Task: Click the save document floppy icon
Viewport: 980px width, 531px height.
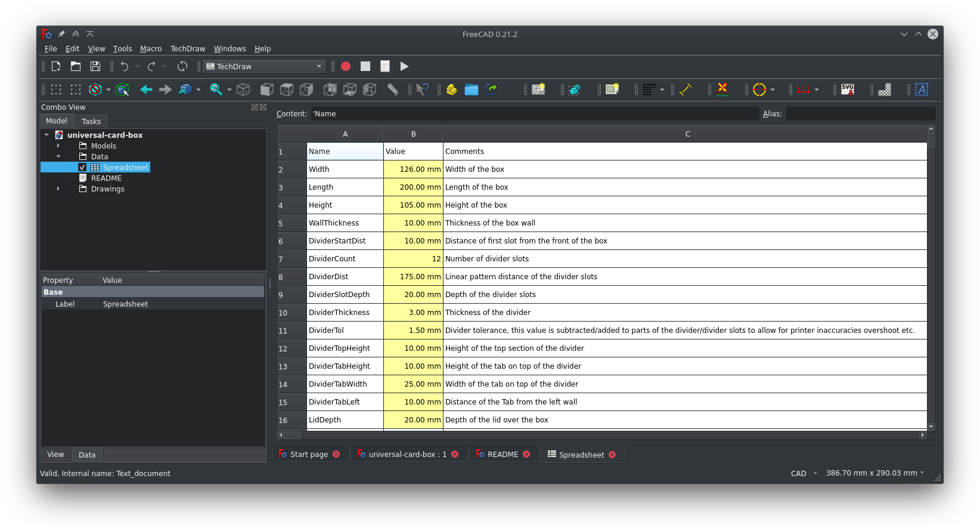Action: [x=95, y=66]
